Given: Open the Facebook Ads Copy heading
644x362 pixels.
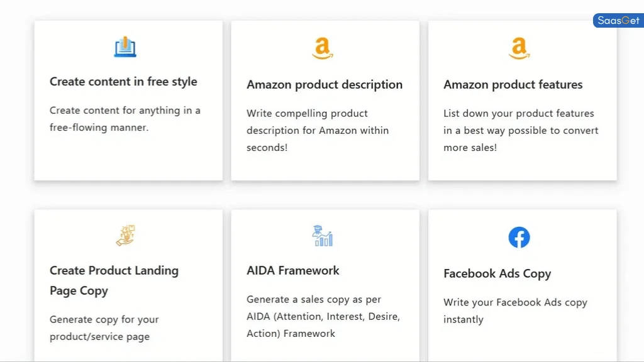Looking at the screenshot, I should (x=497, y=274).
